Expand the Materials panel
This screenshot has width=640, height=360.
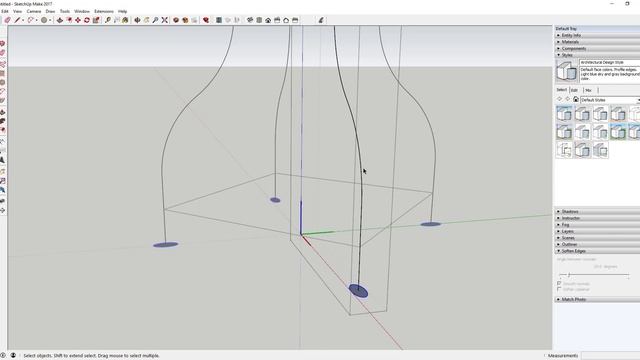click(x=597, y=42)
